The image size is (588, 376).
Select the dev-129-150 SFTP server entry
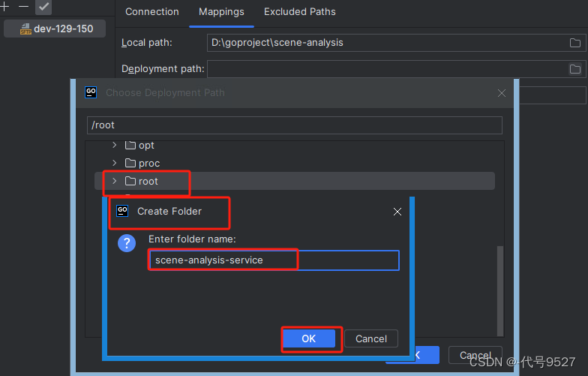(55, 29)
